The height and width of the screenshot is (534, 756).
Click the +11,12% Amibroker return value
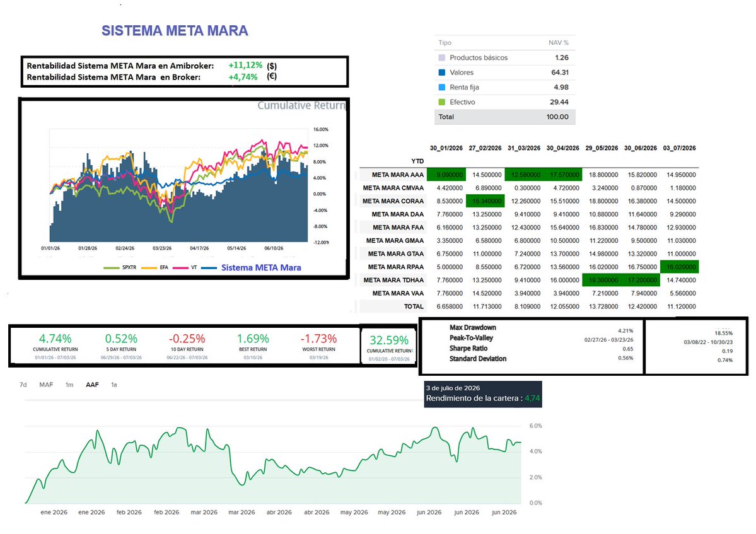click(245, 65)
